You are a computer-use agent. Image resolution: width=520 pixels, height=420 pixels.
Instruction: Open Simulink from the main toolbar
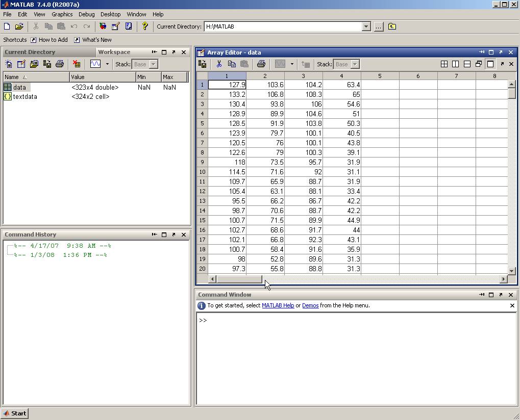click(103, 27)
